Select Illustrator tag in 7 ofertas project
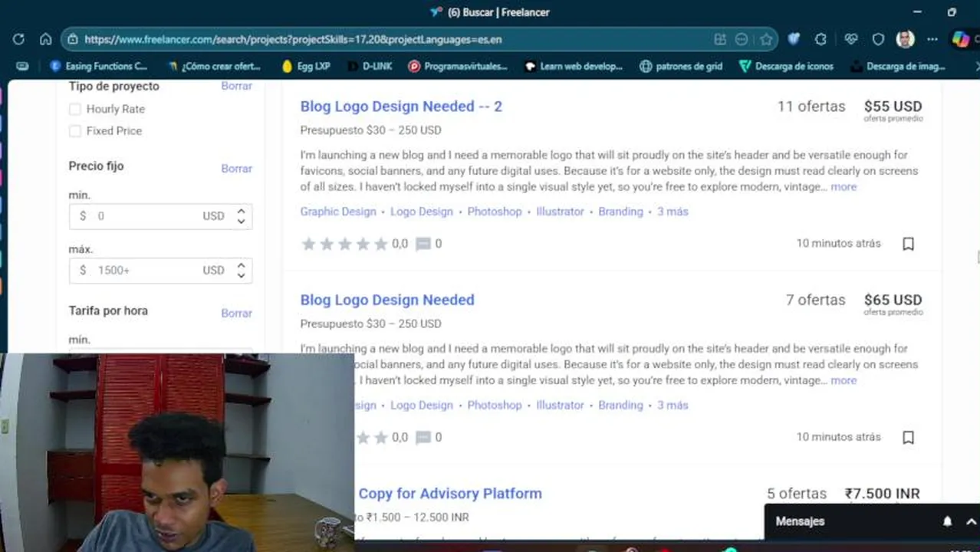The image size is (980, 552). [560, 405]
